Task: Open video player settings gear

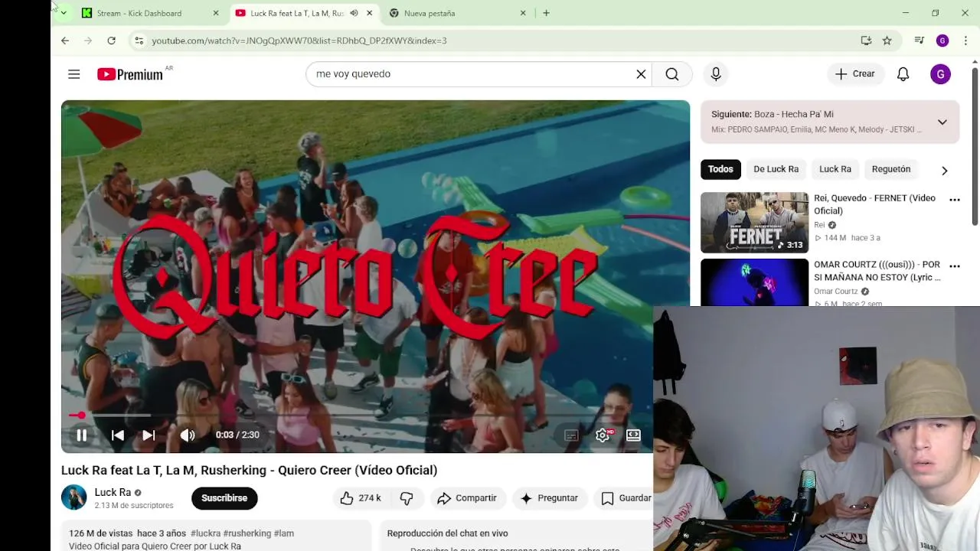Action: (x=603, y=435)
